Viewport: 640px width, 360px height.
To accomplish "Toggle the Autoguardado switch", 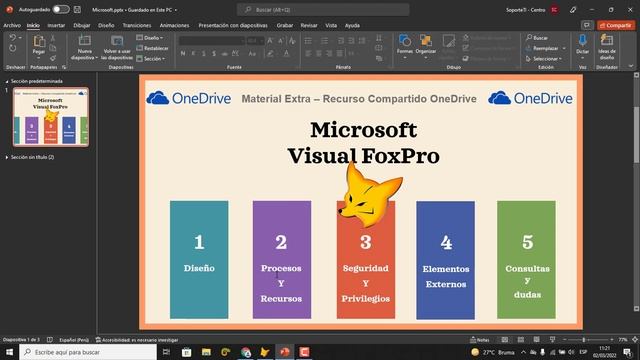I will coord(61,9).
